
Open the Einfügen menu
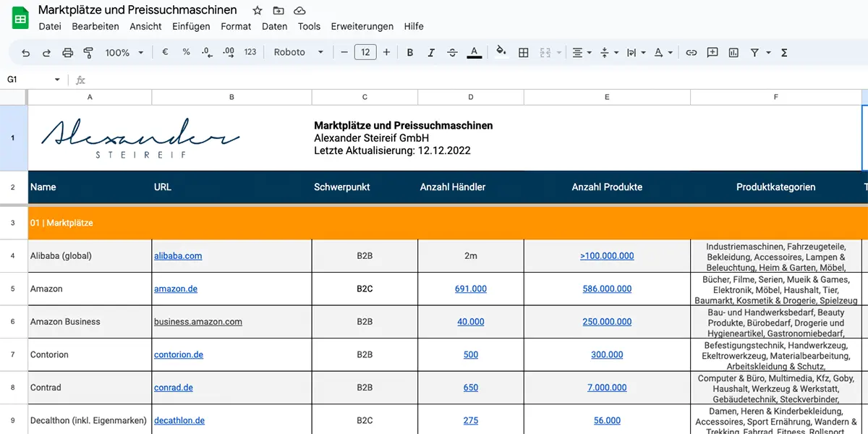tap(191, 26)
